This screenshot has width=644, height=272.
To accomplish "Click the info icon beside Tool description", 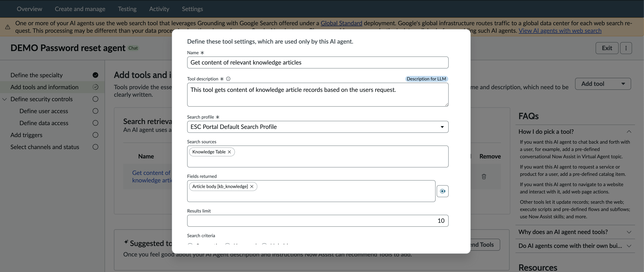I will 228,79.
